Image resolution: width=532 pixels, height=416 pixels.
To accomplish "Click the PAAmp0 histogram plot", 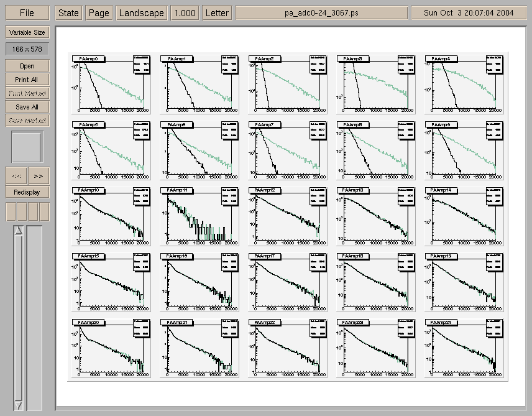I will [x=111, y=84].
